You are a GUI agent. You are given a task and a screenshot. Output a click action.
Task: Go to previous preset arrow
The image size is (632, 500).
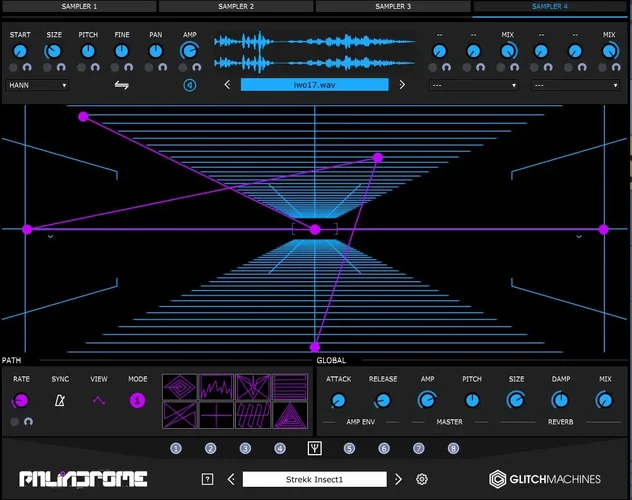tap(231, 479)
